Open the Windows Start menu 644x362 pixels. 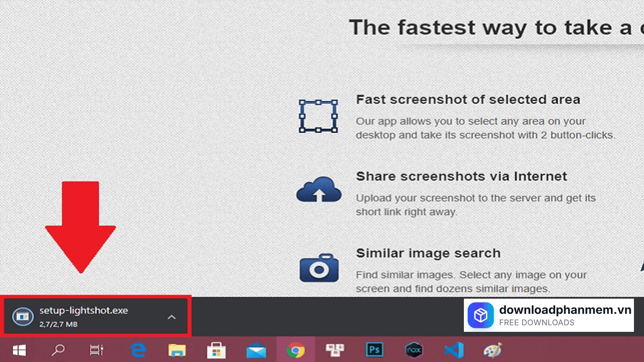click(x=19, y=349)
